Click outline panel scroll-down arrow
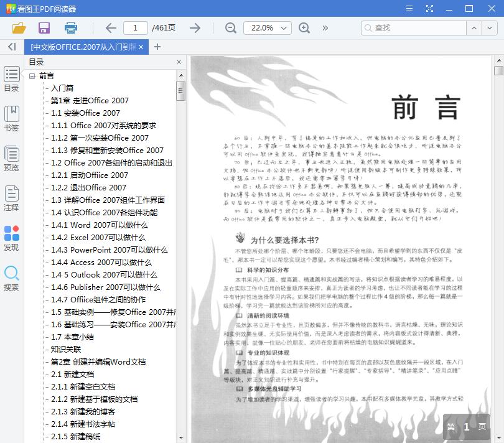This screenshot has width=504, height=443. [180, 438]
